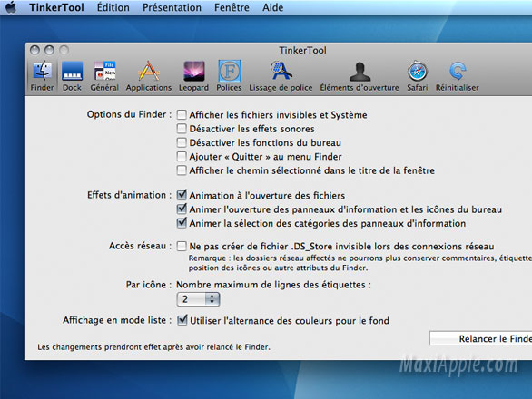Open the Édition menu

click(x=113, y=7)
